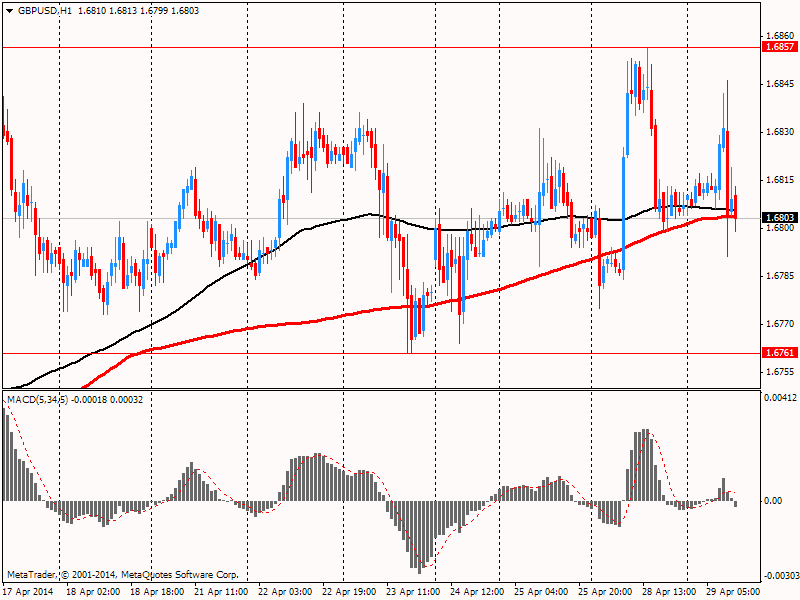Select the OHLC values 1.6810 1.6813 1.6799 1.6803
800x600 pixels.
[x=138, y=11]
